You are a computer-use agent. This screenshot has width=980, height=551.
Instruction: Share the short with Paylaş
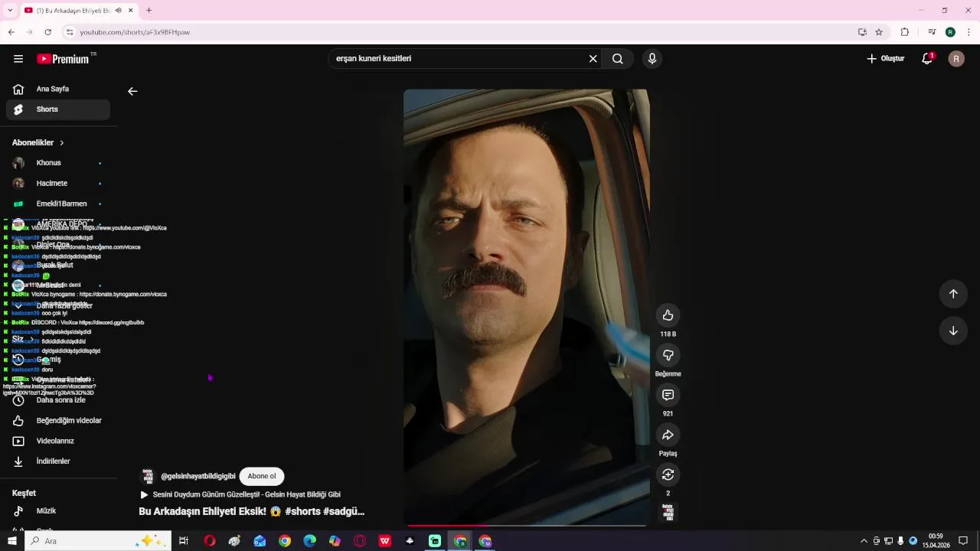point(668,435)
